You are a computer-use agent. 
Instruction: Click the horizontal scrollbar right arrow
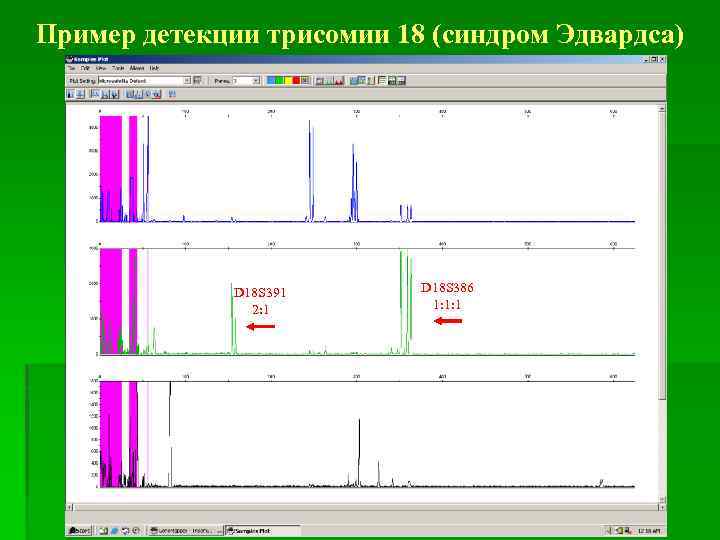(662, 507)
